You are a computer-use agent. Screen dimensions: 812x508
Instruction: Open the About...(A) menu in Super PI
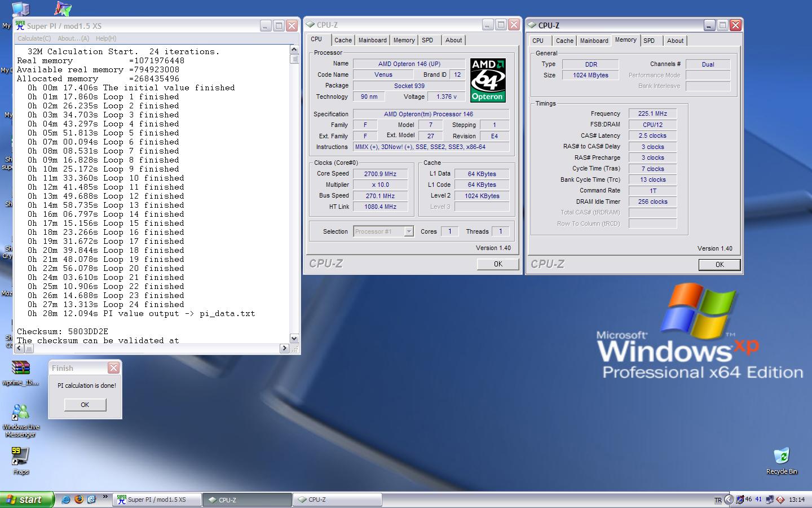73,38
